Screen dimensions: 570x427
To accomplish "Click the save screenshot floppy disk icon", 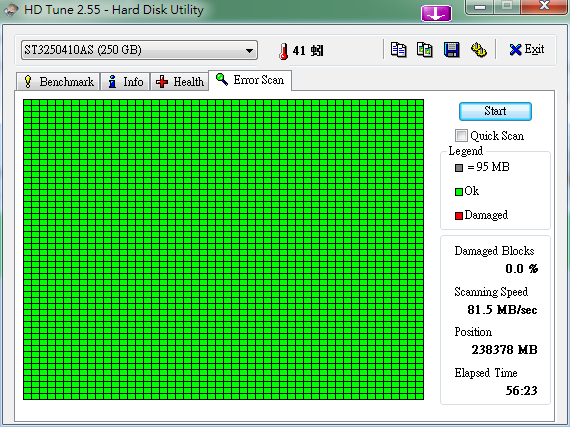I will [x=451, y=50].
